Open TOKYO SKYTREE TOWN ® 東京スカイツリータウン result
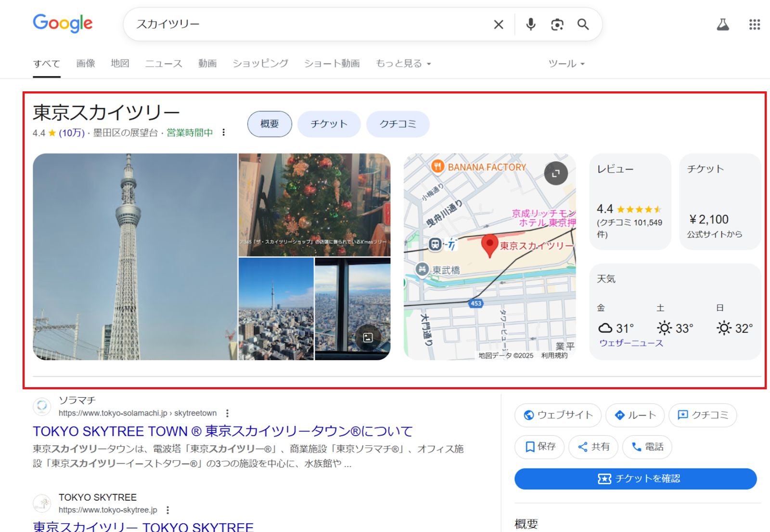This screenshot has width=770, height=532. pyautogui.click(x=223, y=431)
